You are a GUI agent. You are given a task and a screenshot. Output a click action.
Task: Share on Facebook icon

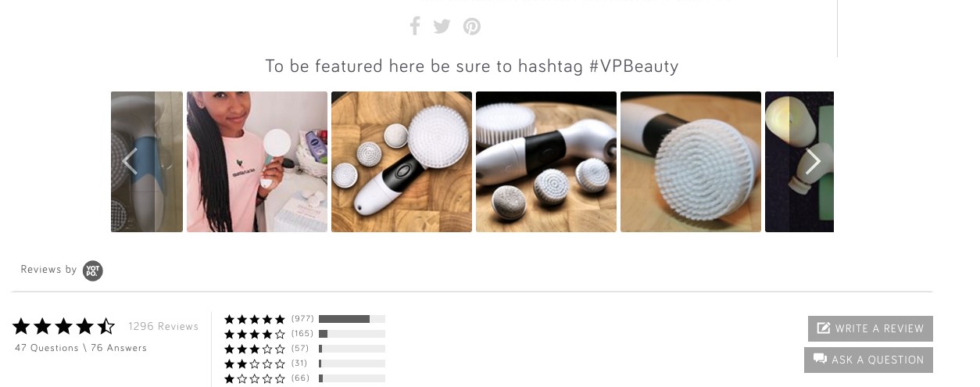(x=415, y=26)
